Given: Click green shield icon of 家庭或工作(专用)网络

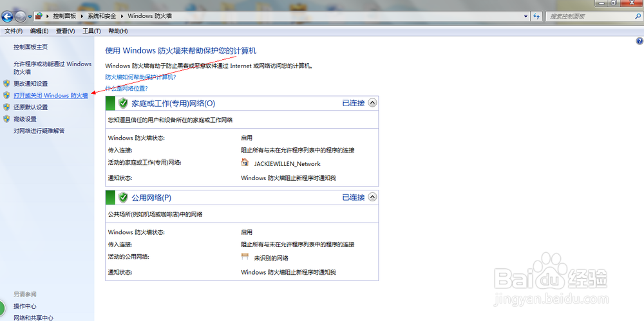Looking at the screenshot, I should pos(123,103).
